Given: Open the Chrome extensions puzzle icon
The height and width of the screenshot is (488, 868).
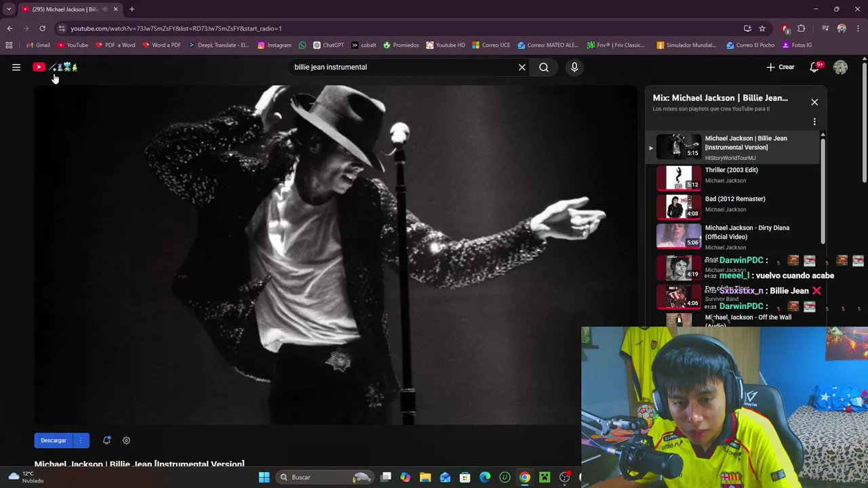Looking at the screenshot, I should (x=802, y=28).
